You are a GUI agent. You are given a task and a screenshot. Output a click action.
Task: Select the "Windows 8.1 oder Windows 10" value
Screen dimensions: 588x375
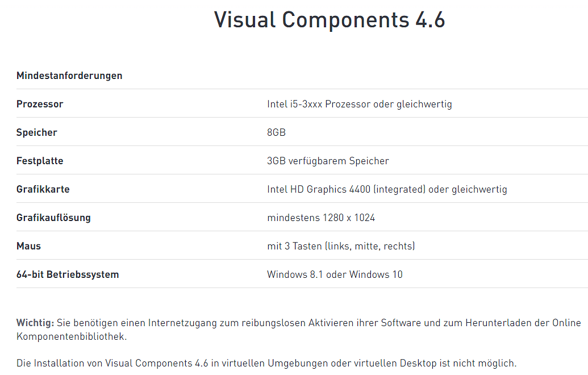[335, 274]
